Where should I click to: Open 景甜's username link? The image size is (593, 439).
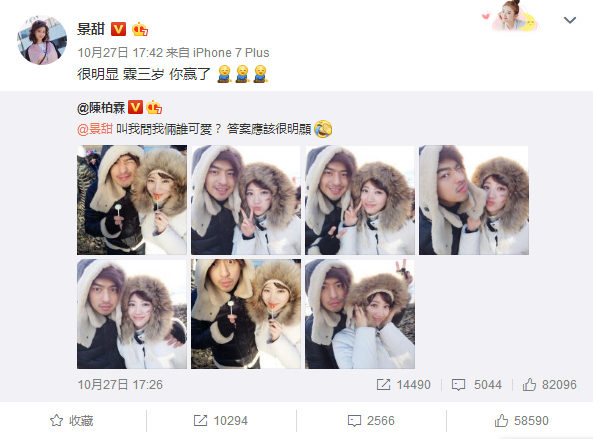[91, 29]
